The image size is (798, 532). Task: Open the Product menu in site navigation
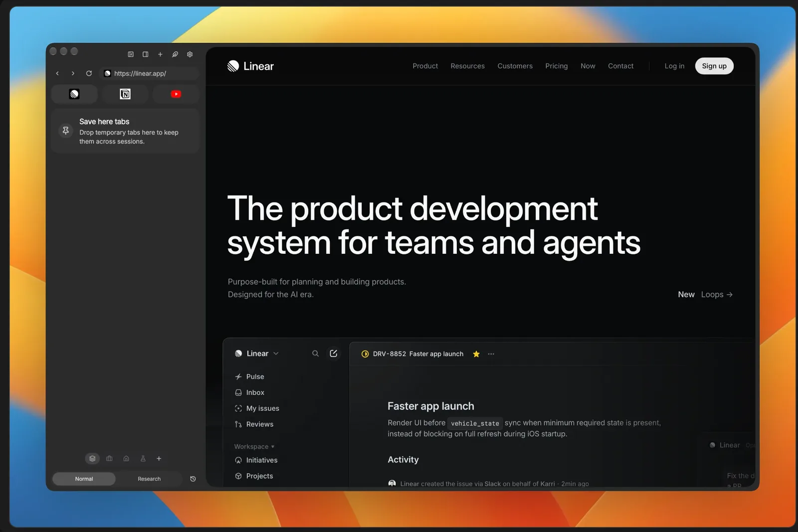click(425, 66)
